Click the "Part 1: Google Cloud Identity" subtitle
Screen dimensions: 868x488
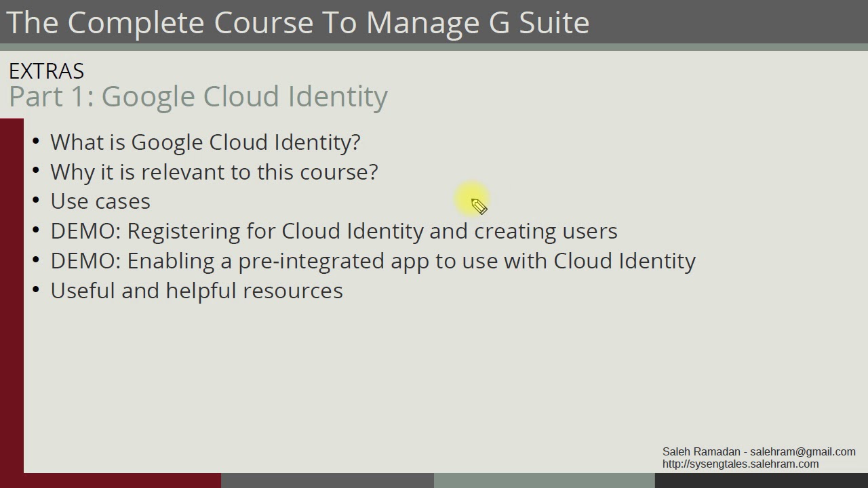[x=198, y=97]
